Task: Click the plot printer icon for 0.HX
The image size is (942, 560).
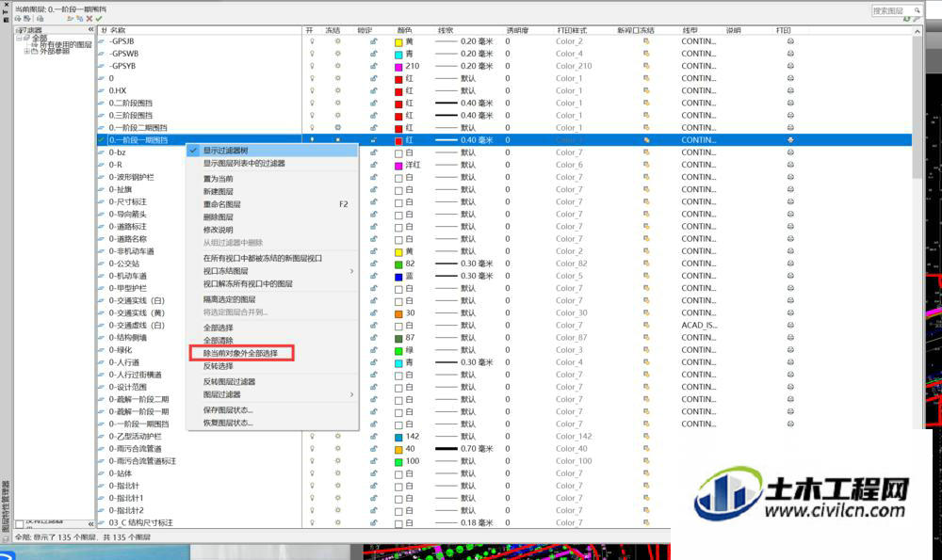Action: pos(790,90)
